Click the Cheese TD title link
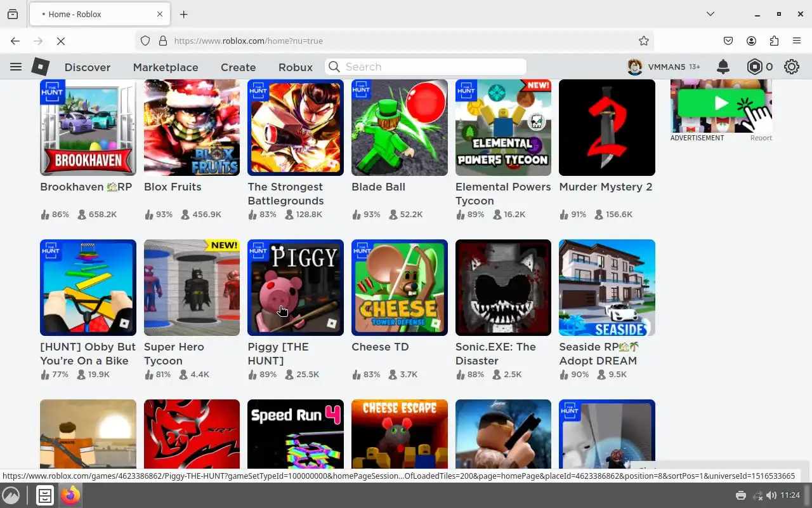 (380, 347)
